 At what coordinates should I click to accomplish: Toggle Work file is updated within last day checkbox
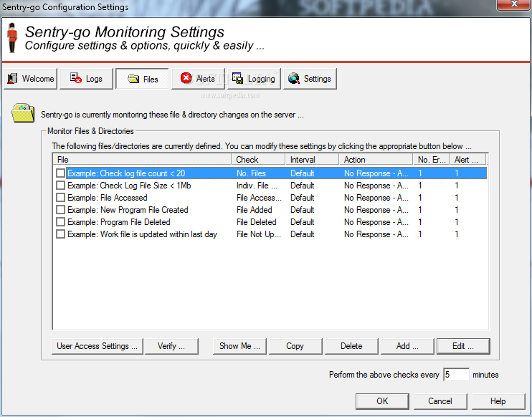pyautogui.click(x=60, y=234)
